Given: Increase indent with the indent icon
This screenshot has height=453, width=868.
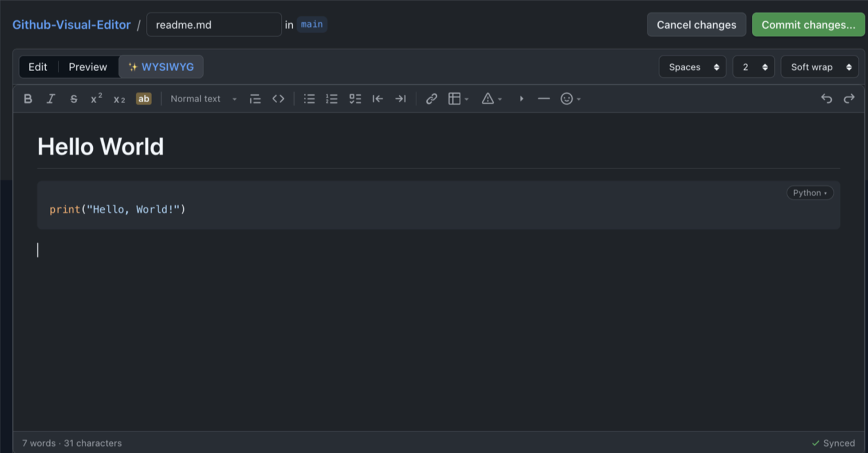Looking at the screenshot, I should 400,99.
